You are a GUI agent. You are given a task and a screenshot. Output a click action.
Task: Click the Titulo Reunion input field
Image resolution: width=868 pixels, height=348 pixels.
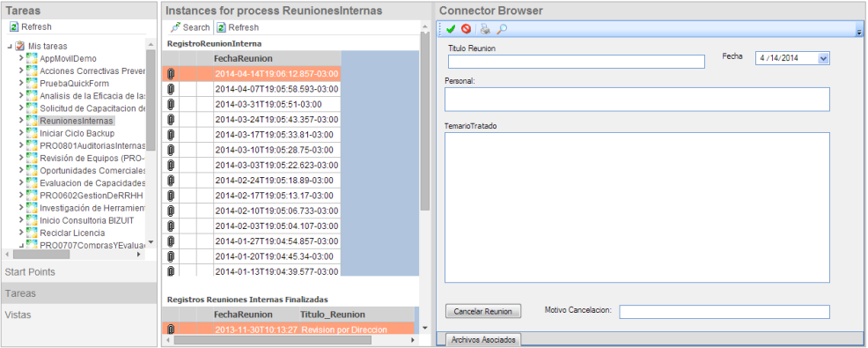click(x=577, y=62)
